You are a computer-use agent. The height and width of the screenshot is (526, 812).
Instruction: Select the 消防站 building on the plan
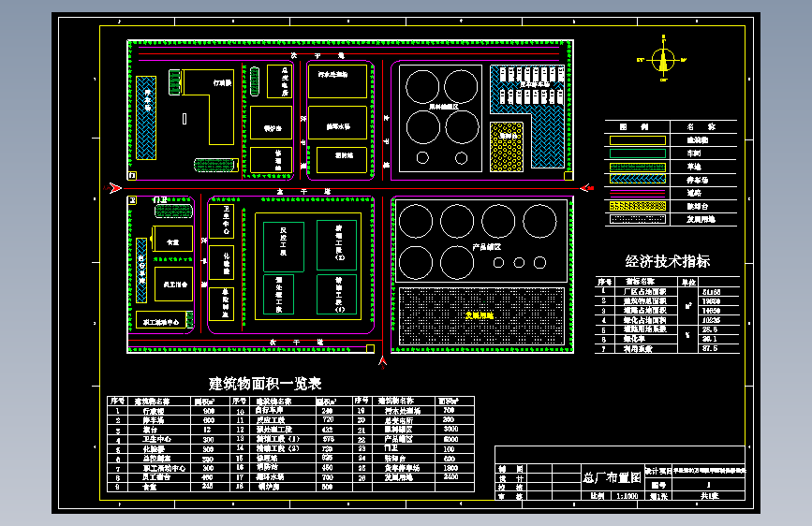342,160
